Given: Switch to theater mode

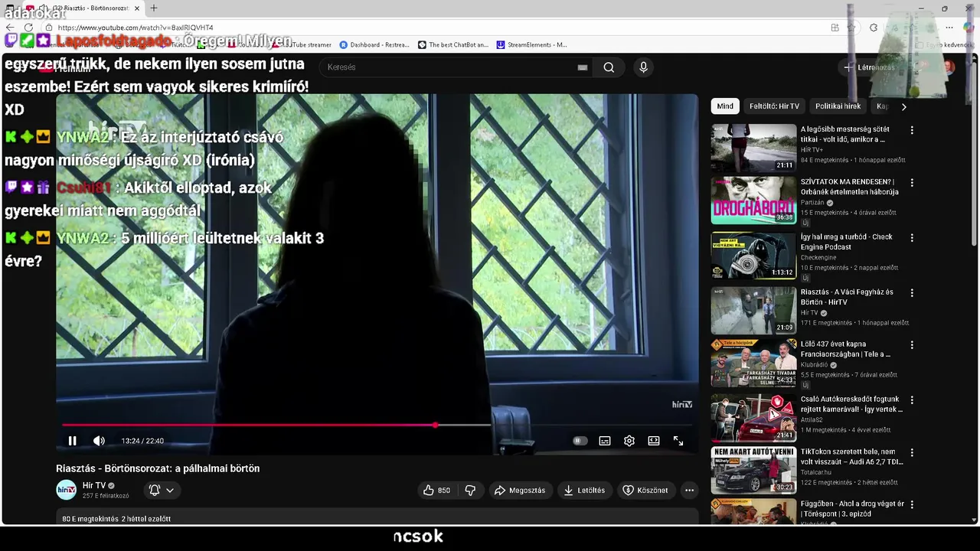Looking at the screenshot, I should coord(654,441).
